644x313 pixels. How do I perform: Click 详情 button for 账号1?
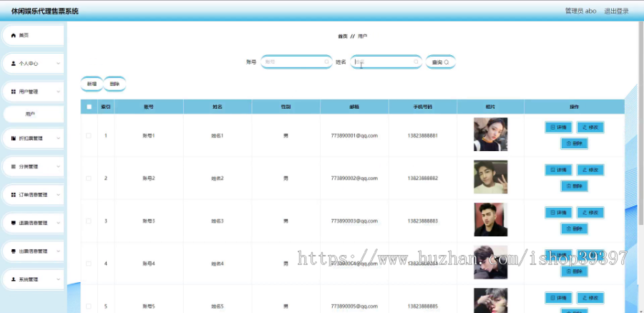click(x=559, y=127)
